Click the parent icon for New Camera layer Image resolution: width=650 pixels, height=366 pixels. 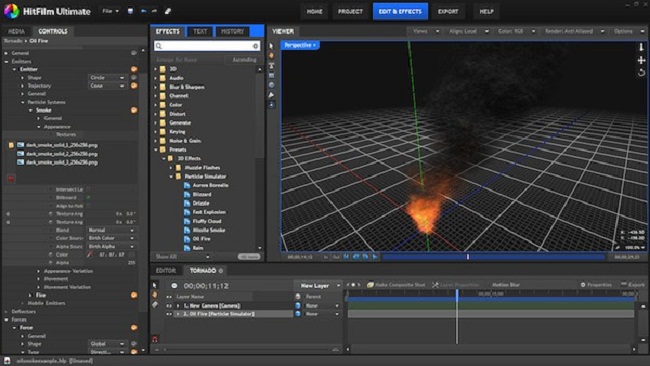pyautogui.click(x=298, y=305)
